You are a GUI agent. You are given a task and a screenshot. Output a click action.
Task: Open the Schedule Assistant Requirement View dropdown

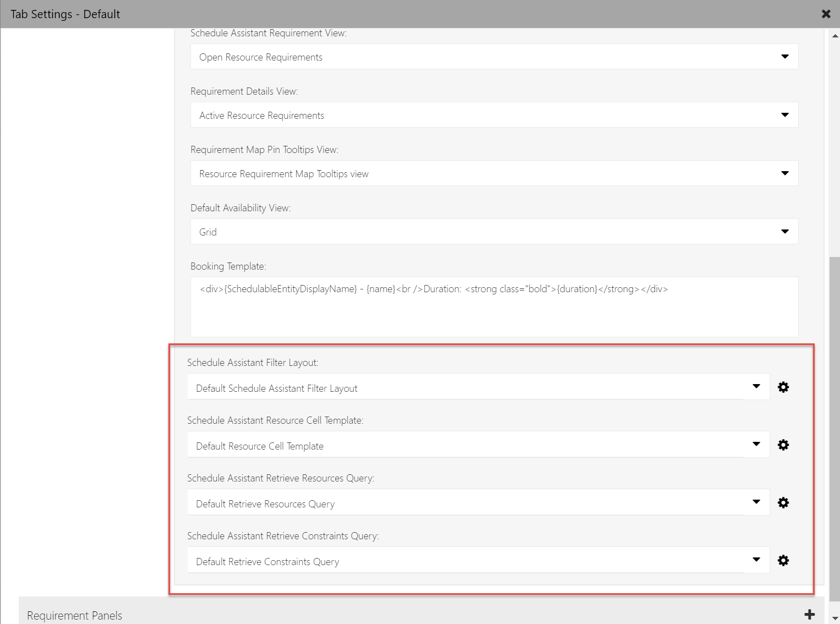[784, 56]
